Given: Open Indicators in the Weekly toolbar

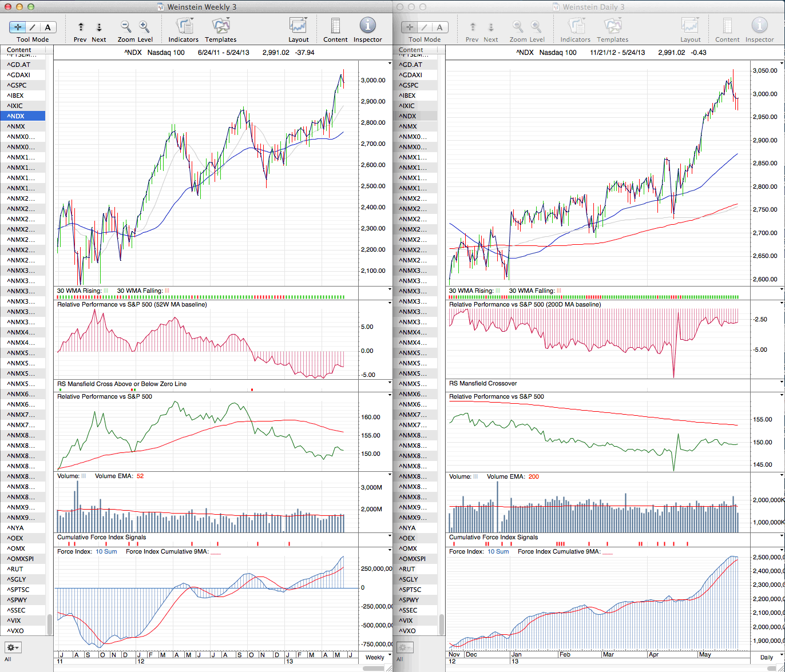Looking at the screenshot, I should pyautogui.click(x=184, y=26).
